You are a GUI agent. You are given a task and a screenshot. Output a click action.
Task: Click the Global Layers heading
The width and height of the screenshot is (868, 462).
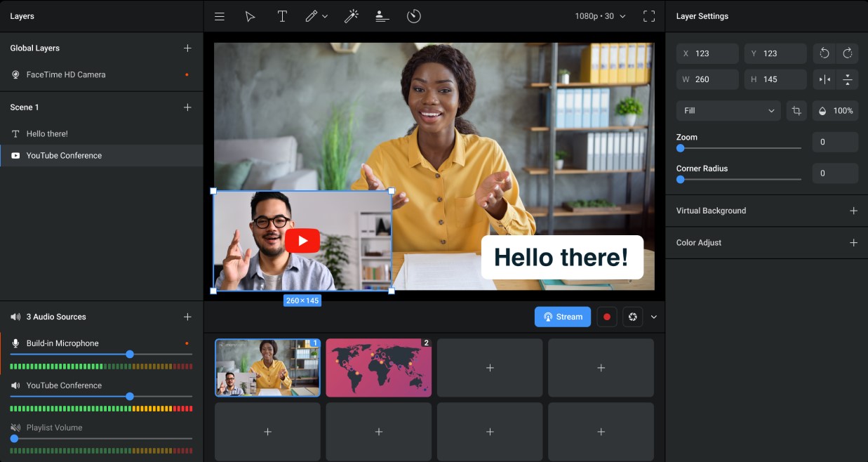[x=35, y=48]
